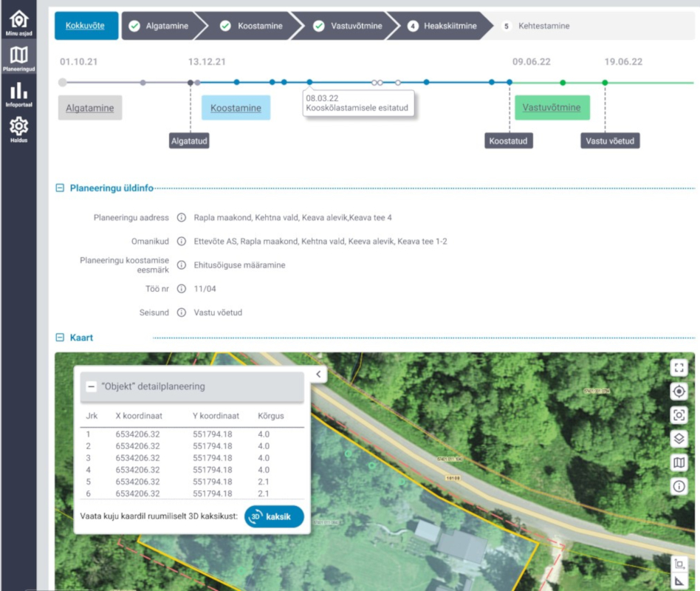Click the locate position map icon
Screen dimensions: 700x591
[679, 392]
